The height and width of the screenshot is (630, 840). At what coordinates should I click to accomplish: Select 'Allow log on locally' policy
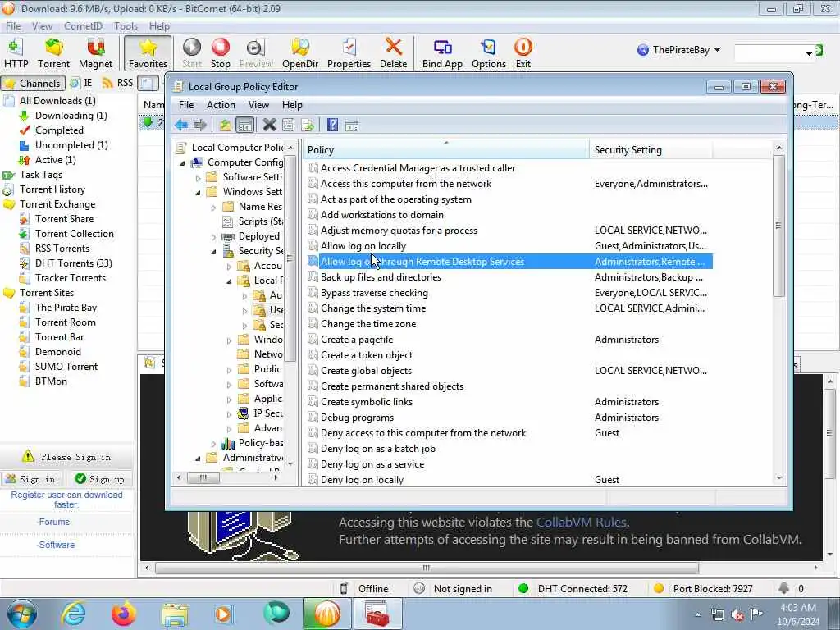point(363,246)
